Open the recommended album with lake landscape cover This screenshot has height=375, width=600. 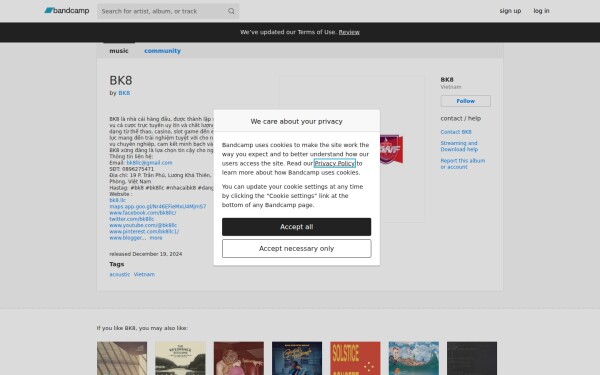pyautogui.click(x=180, y=358)
